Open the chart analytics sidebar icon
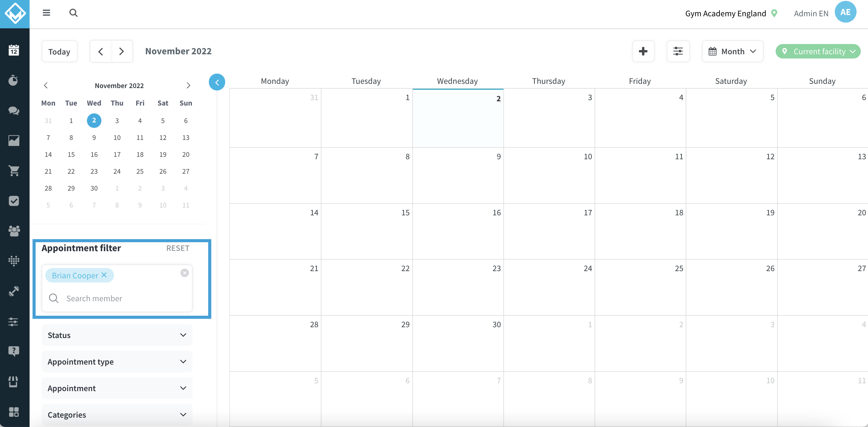 pos(14,141)
